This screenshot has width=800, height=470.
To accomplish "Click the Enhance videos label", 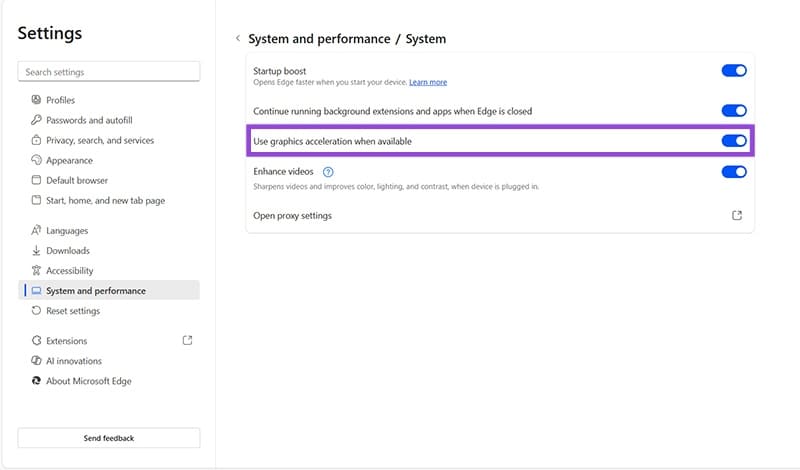I will [283, 171].
